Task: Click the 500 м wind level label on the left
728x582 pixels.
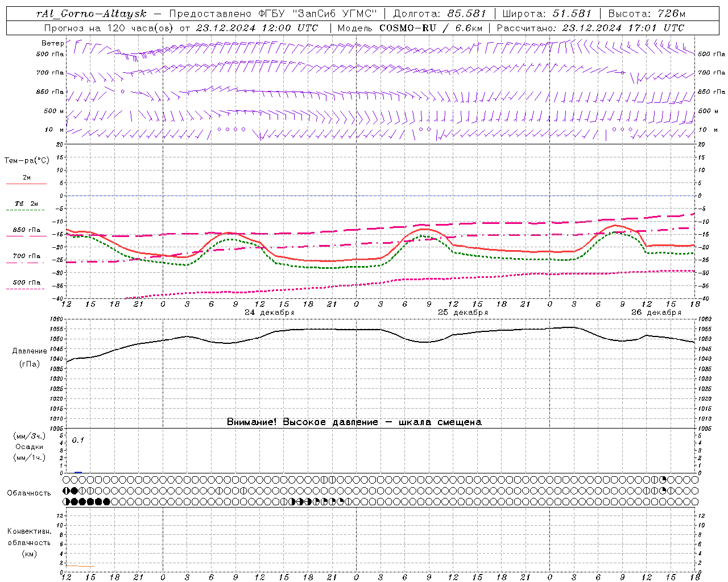Action: pos(54,111)
